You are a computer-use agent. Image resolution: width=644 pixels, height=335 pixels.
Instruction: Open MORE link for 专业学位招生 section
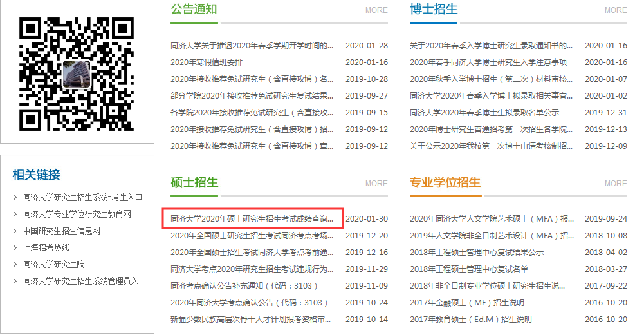(x=615, y=184)
